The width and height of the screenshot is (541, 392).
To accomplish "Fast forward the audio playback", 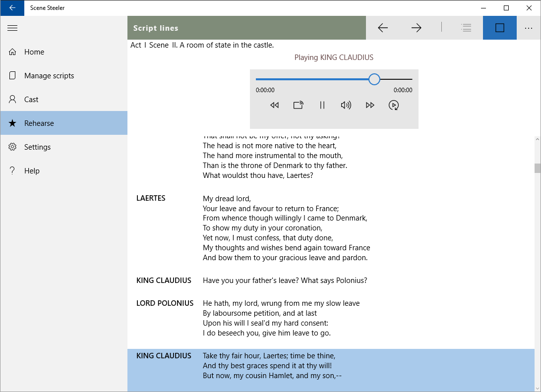I will tap(370, 105).
